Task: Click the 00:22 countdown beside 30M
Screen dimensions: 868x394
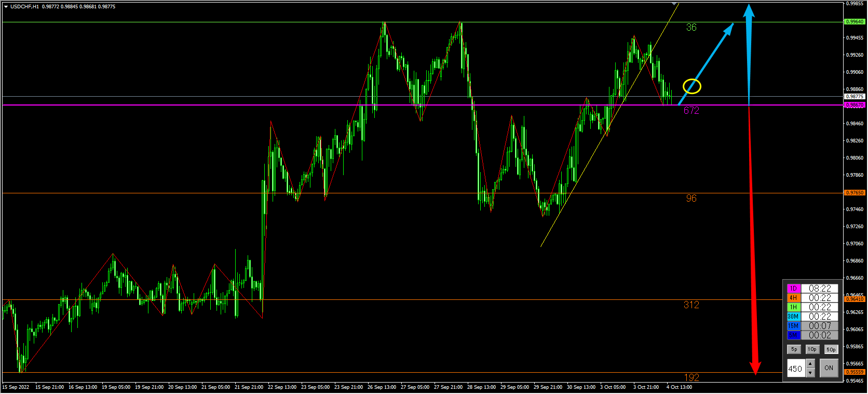Action: [820, 317]
